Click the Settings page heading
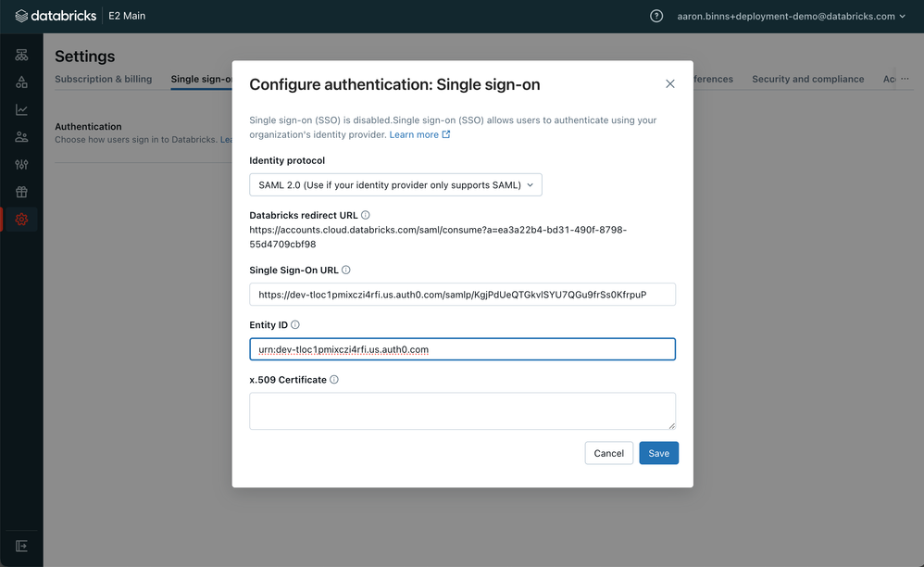Viewport: 924px width, 567px height. point(85,57)
